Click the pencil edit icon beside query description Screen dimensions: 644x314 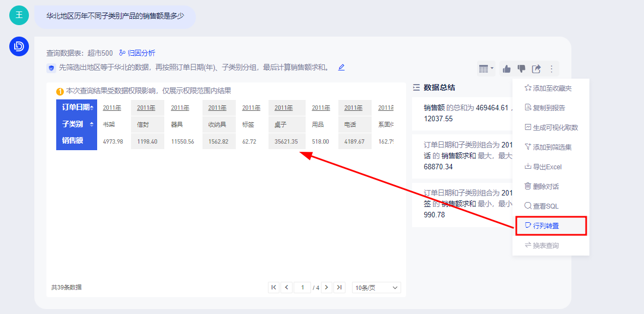coord(342,68)
